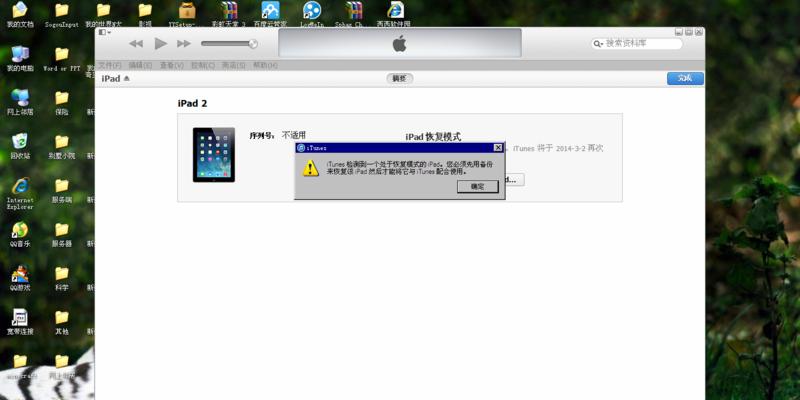800x400 pixels.
Task: Select the 宽带连接 desktop shortcut
Action: tap(20, 322)
